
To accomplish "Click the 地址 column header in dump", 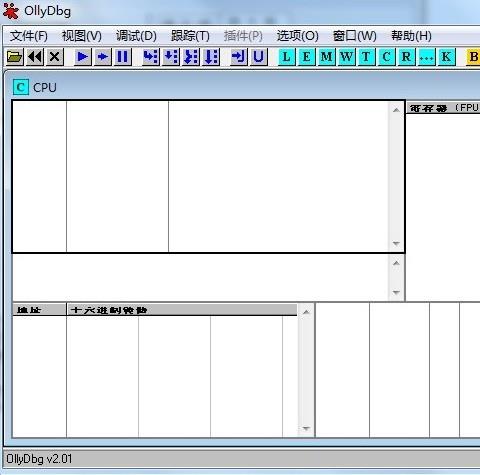I will point(39,310).
